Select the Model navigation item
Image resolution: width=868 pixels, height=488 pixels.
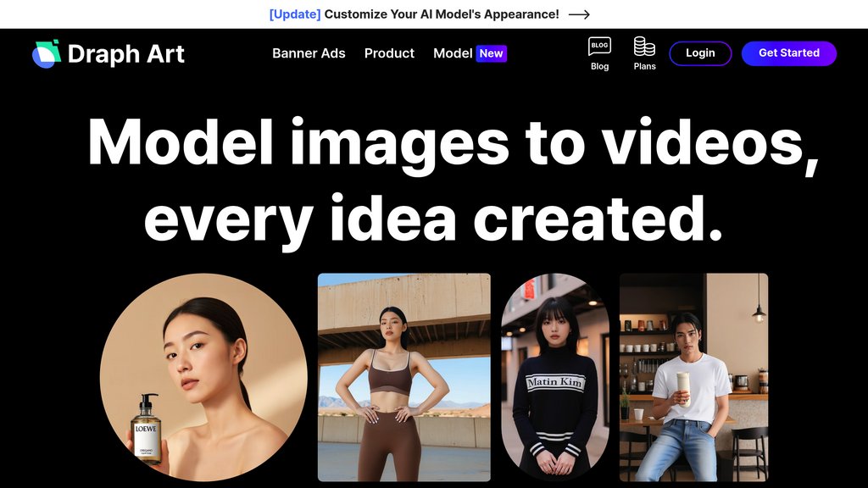point(453,53)
